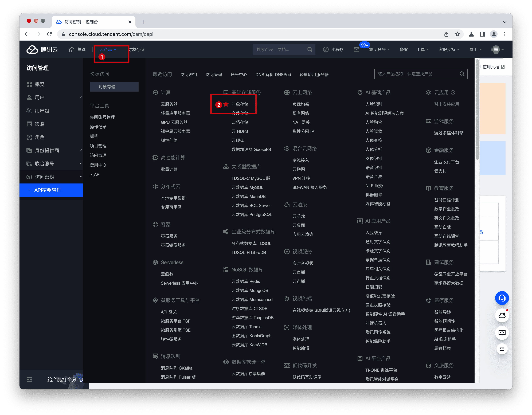Collapse sidebar with bottom-left menu icon
This screenshot has width=532, height=415.
29,379
